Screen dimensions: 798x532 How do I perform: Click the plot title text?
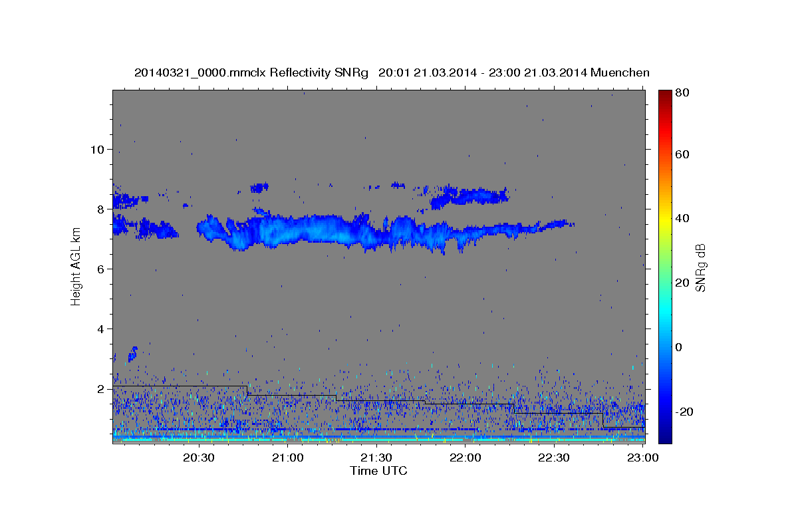(x=392, y=72)
